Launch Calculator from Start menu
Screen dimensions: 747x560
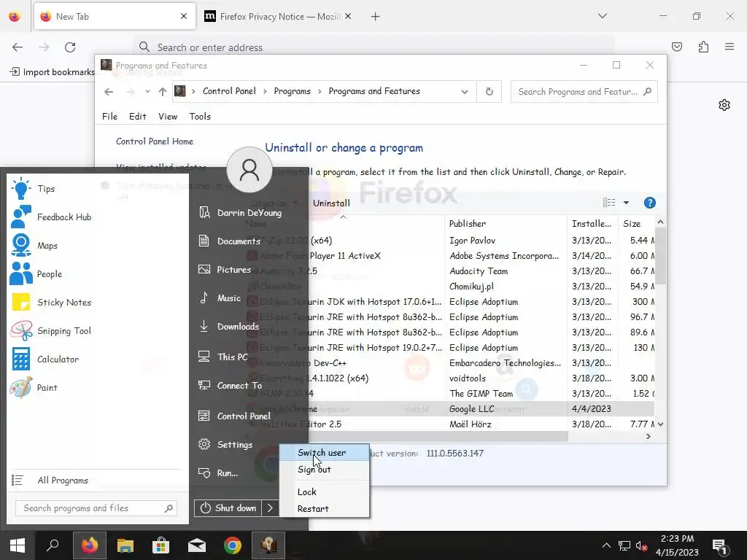45,359
